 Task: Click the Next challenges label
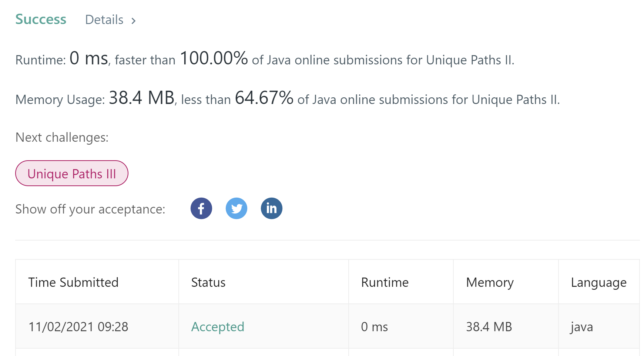point(62,137)
